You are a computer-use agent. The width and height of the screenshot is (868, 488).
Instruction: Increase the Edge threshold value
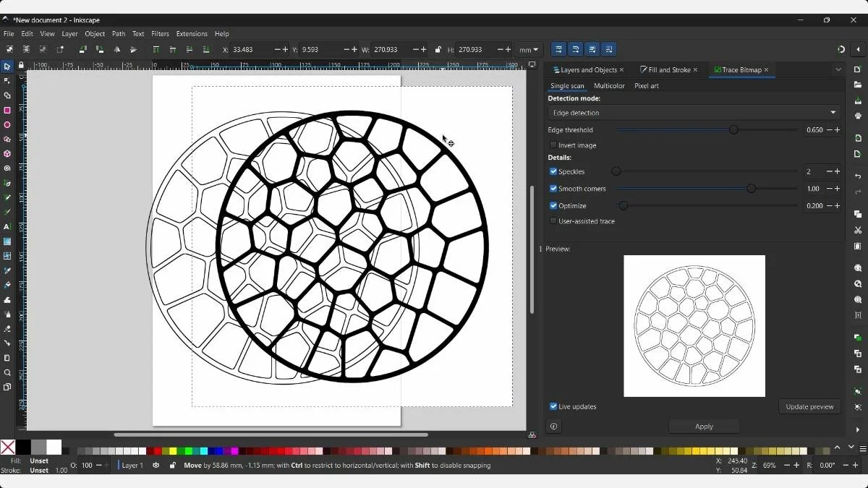pyautogui.click(x=838, y=130)
